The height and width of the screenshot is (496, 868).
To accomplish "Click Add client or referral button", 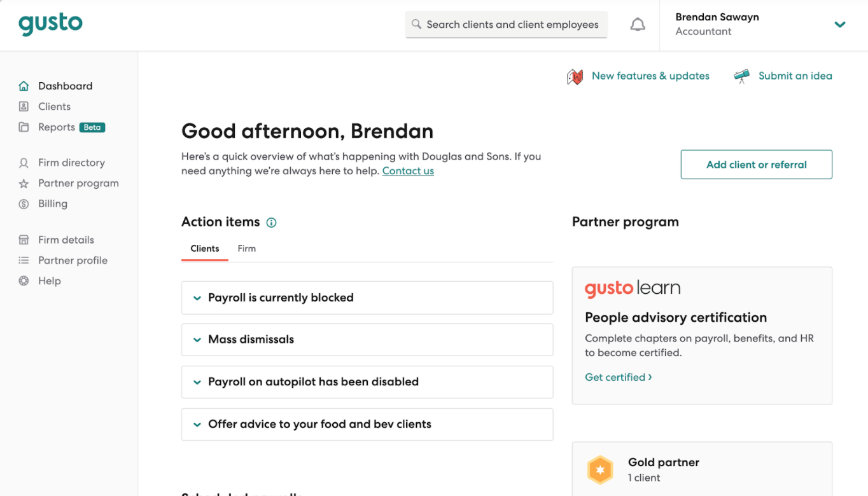I will click(x=756, y=165).
